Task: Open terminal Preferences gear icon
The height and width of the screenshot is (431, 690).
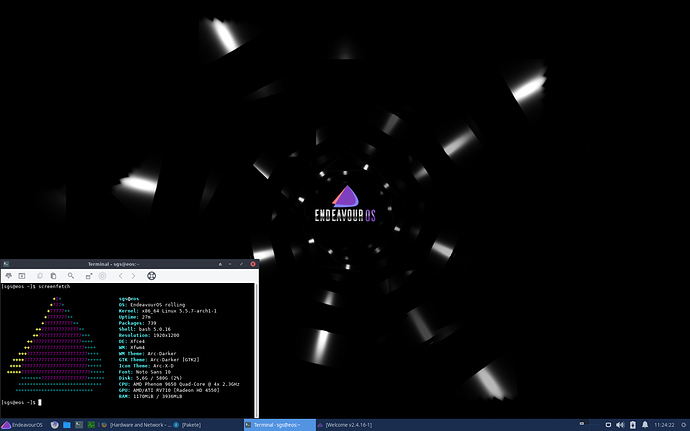Action: click(103, 276)
